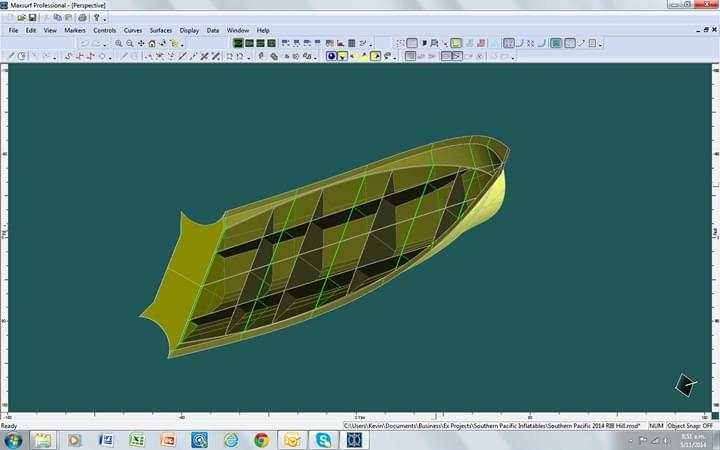Open the File menu

click(x=13, y=30)
